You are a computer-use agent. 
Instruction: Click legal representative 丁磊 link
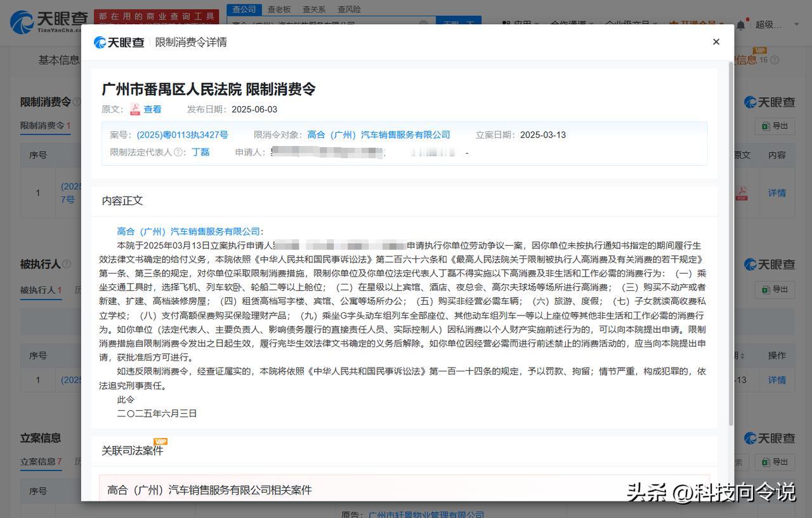click(x=200, y=152)
